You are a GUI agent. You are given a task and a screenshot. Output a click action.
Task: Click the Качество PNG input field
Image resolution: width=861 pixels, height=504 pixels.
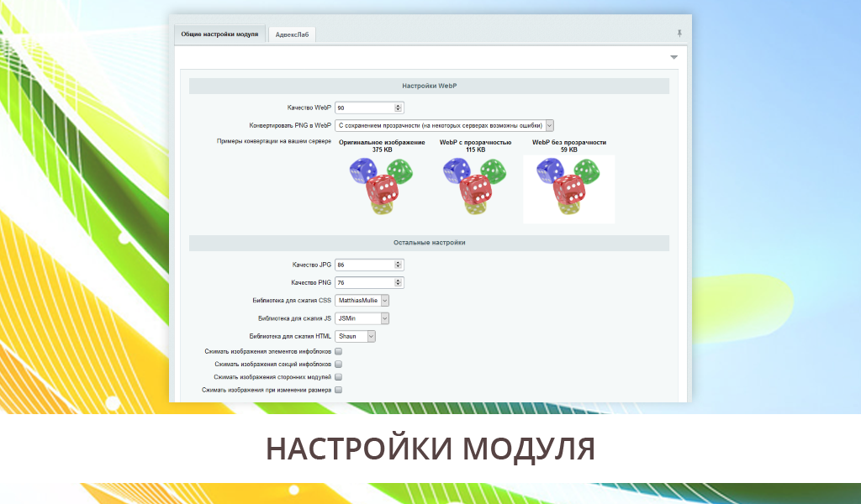pyautogui.click(x=364, y=282)
